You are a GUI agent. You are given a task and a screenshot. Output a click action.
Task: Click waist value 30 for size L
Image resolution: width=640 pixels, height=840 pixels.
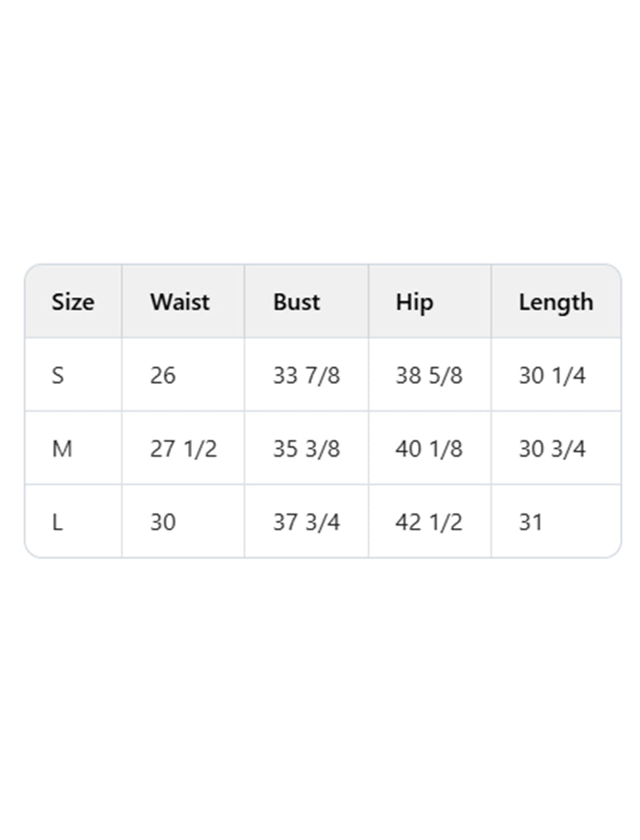[163, 522]
